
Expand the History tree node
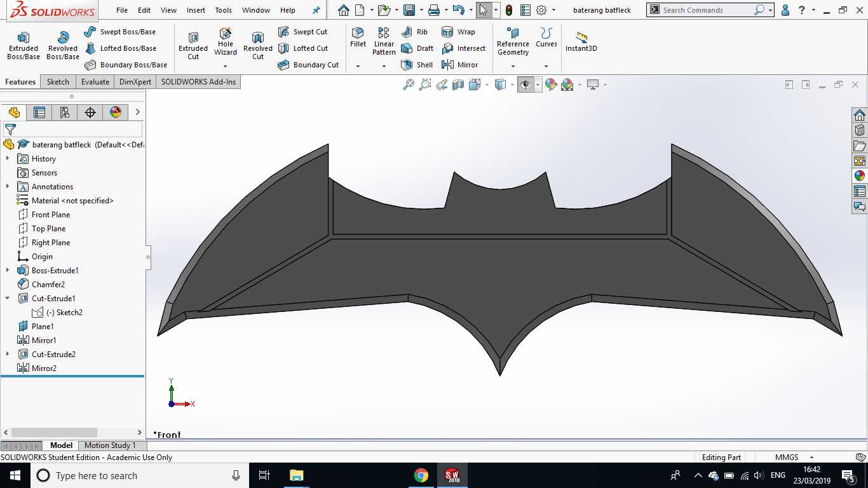[8, 159]
